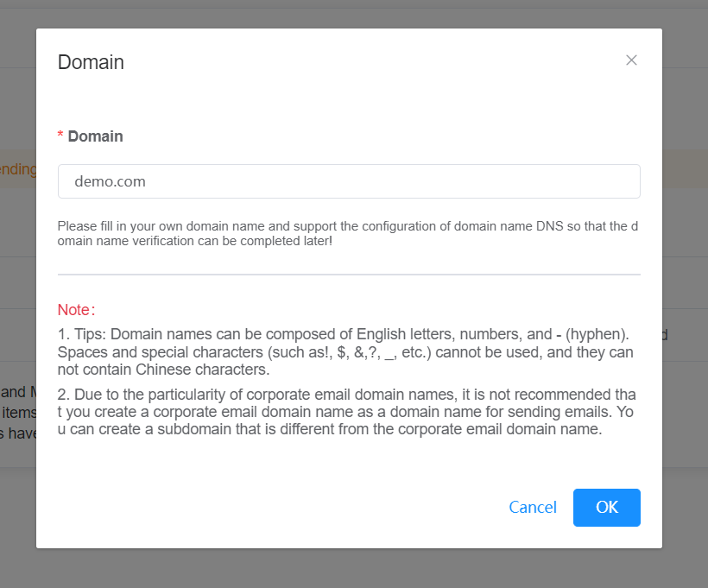Click the hint text starting 'Please fill in your own domain'
Viewport: 708px width, 588px height.
(x=348, y=233)
